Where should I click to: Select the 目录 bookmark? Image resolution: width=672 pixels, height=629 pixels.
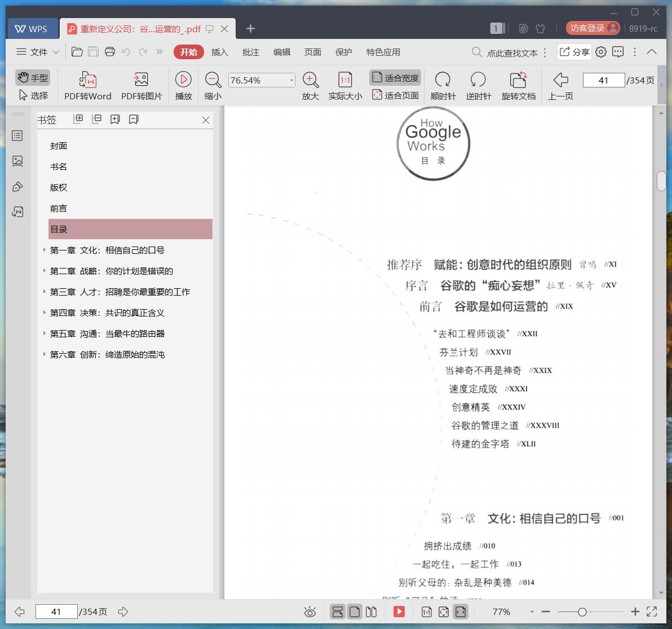(x=130, y=229)
